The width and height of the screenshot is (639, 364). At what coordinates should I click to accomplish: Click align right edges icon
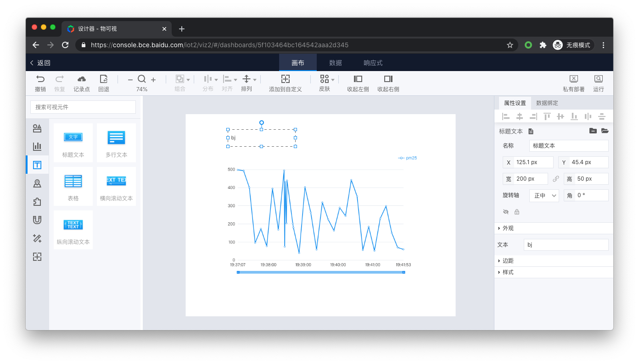pyautogui.click(x=533, y=116)
